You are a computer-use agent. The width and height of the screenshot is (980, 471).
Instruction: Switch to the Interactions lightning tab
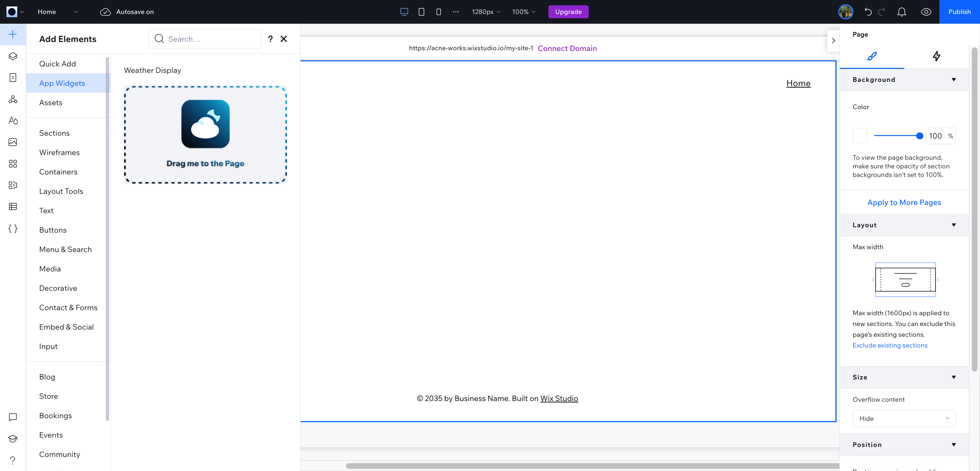pyautogui.click(x=936, y=56)
